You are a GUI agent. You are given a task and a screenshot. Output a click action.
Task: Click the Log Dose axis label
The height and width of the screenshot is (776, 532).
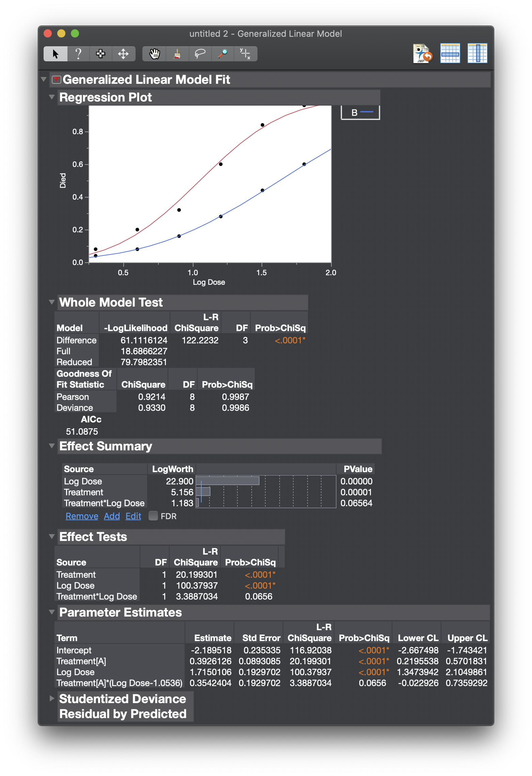click(209, 282)
